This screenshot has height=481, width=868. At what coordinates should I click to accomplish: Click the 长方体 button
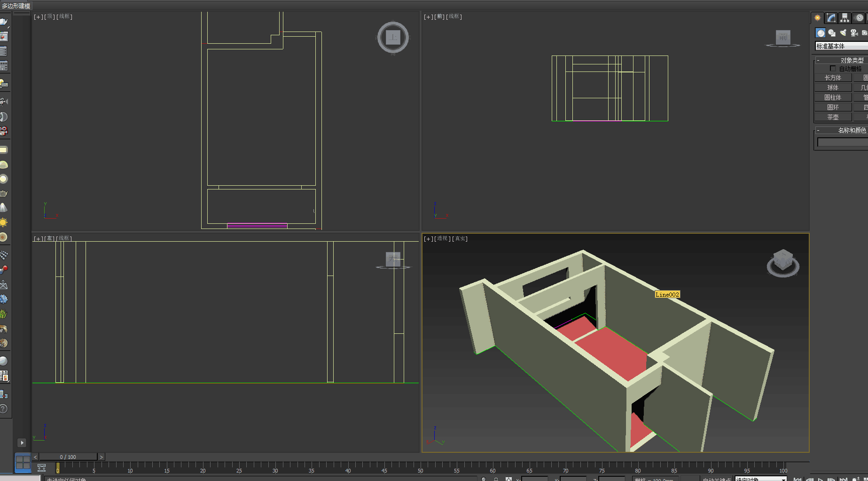pos(833,78)
